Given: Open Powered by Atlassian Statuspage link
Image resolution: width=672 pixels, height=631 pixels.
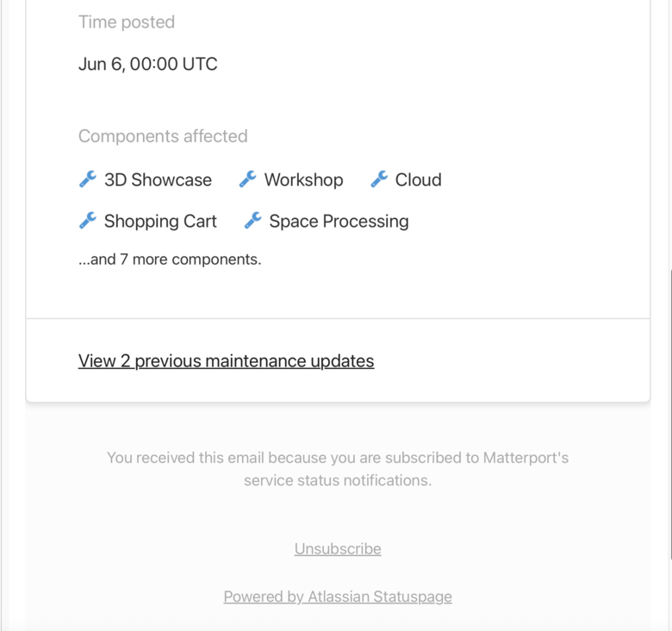Looking at the screenshot, I should pyautogui.click(x=338, y=597).
